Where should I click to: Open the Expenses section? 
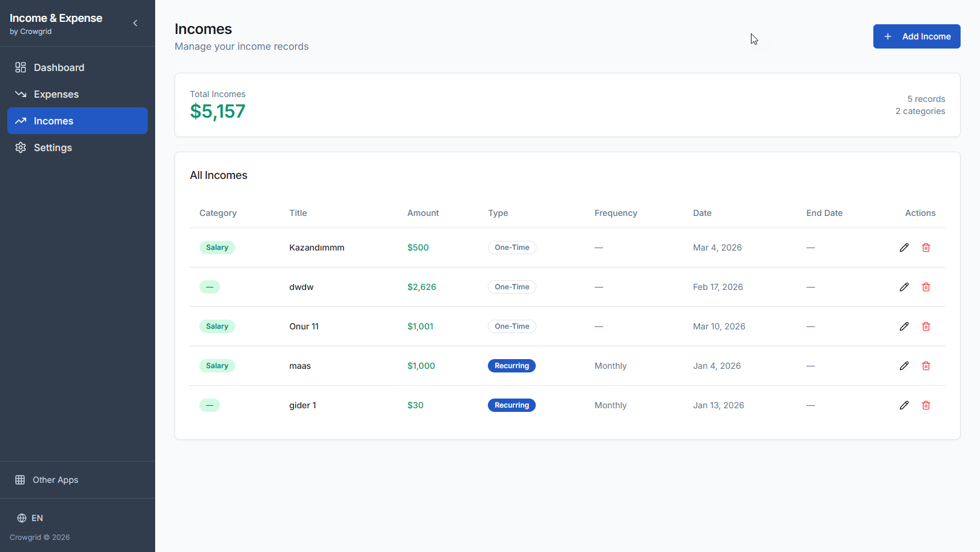point(56,94)
